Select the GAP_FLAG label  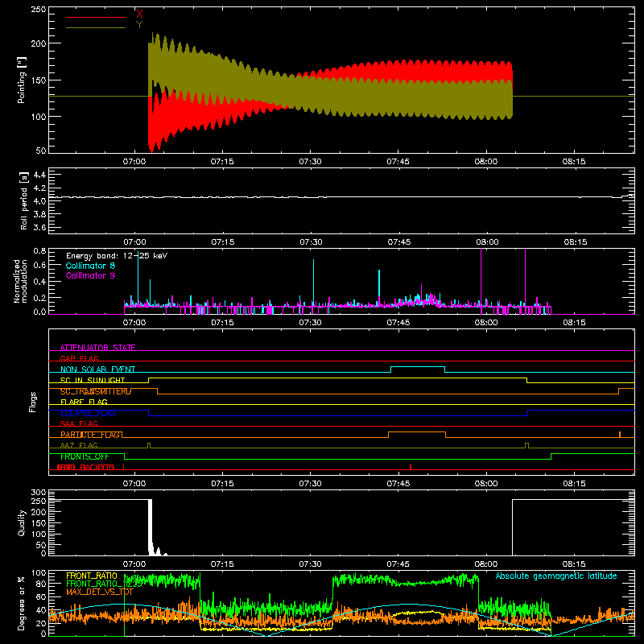click(x=79, y=358)
